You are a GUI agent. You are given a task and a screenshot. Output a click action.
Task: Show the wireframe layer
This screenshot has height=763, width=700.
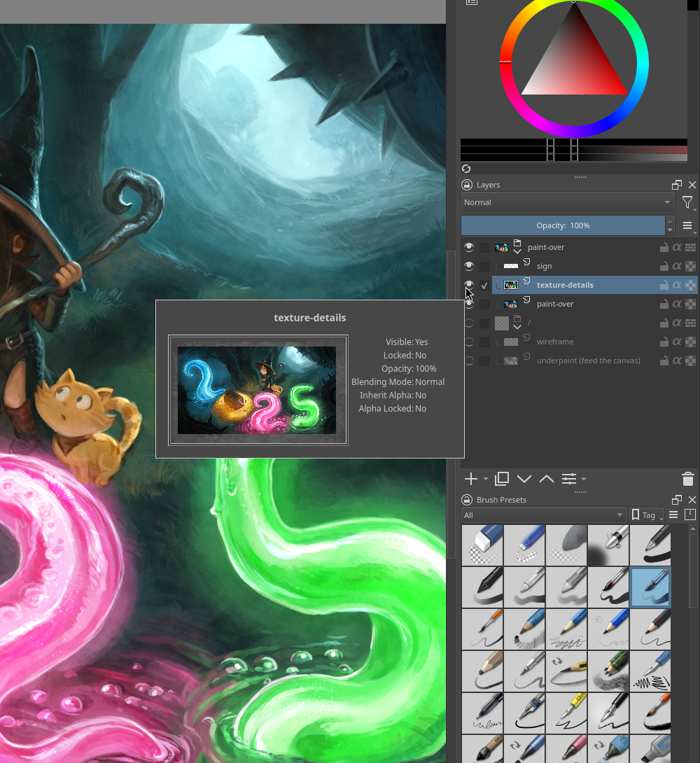click(469, 342)
